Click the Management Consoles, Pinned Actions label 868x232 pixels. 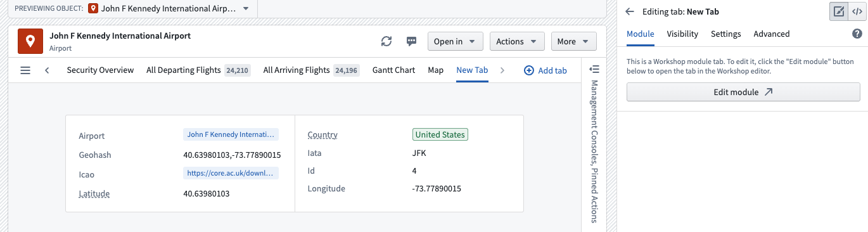click(x=594, y=151)
